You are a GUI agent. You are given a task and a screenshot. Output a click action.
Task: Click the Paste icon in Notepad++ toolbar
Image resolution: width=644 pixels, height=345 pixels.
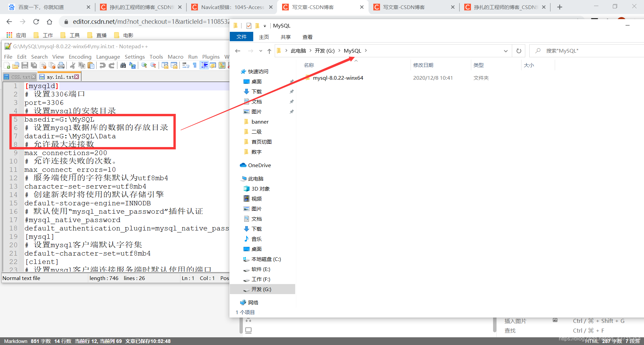91,66
